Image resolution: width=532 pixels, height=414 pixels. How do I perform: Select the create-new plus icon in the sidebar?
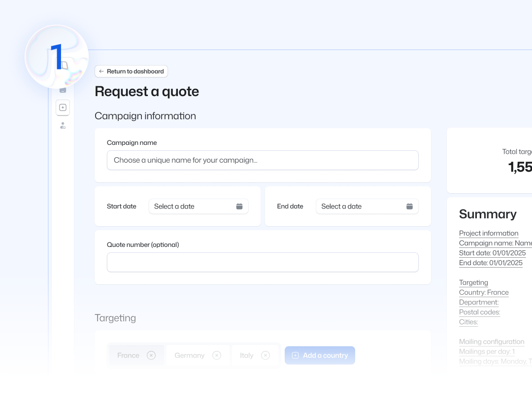pyautogui.click(x=63, y=107)
